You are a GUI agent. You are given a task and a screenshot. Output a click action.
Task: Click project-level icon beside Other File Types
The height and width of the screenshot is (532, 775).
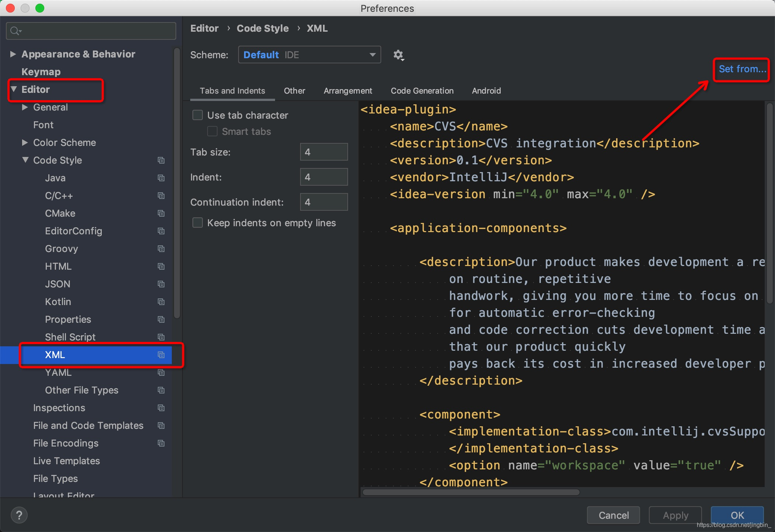pos(161,390)
